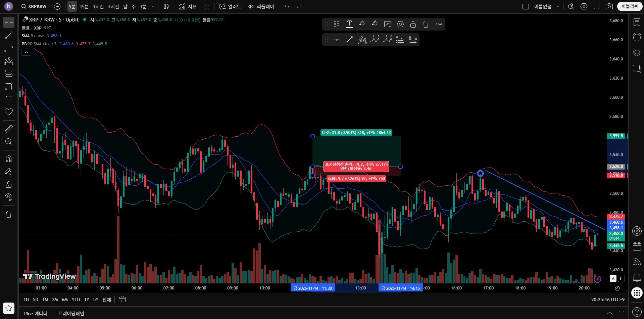Open chart settings hexagon in top bar
Screen dimensions: 644x319
584,6
